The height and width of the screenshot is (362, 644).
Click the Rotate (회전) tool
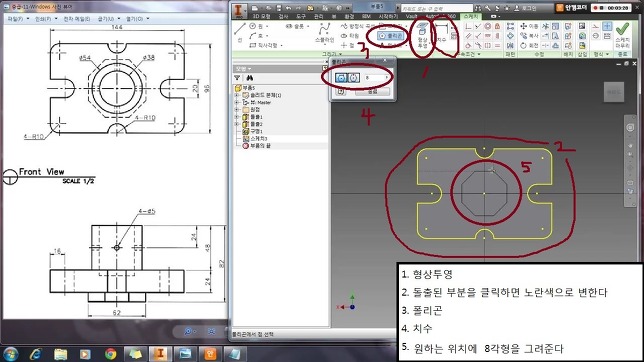pyautogui.click(x=529, y=45)
